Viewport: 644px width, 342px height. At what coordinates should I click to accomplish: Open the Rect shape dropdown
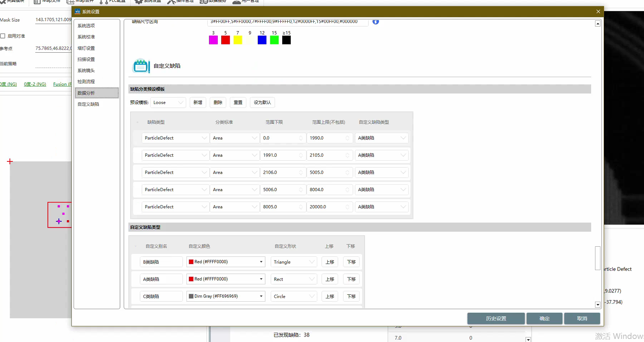tap(294, 279)
